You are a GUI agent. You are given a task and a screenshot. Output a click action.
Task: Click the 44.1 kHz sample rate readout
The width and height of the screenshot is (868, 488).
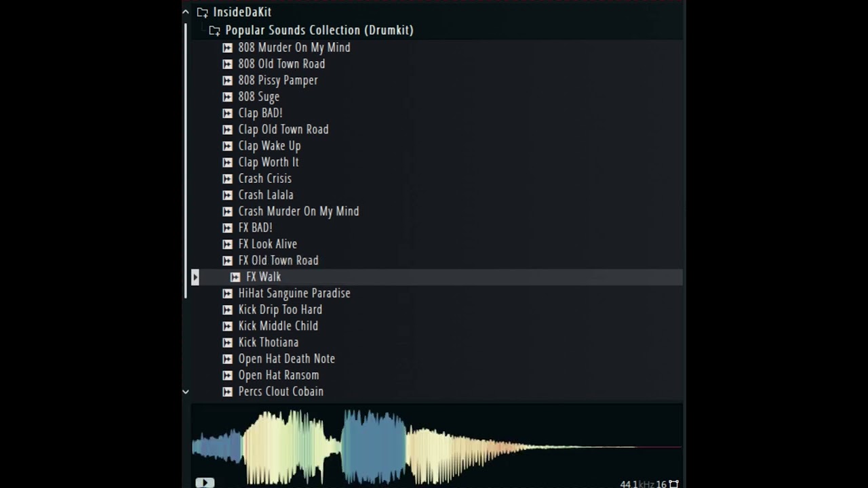tap(637, 484)
